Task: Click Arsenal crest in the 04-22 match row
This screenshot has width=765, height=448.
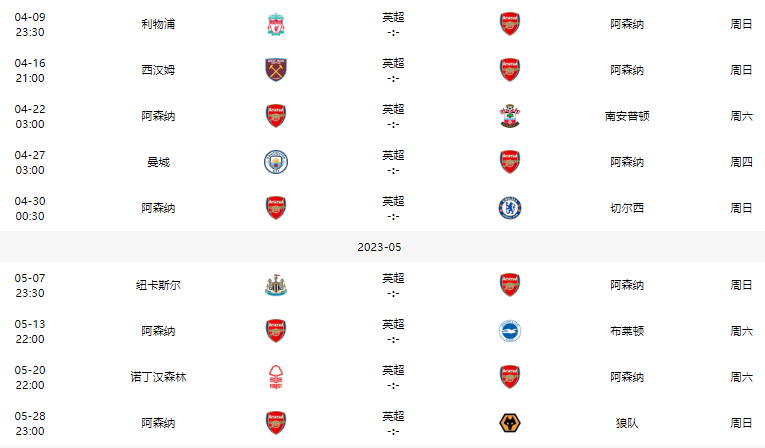Action: [x=276, y=116]
